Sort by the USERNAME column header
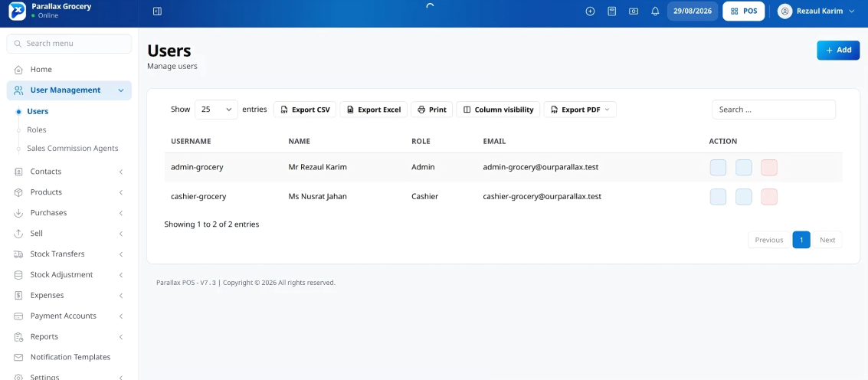This screenshot has width=868, height=380. coord(191,141)
